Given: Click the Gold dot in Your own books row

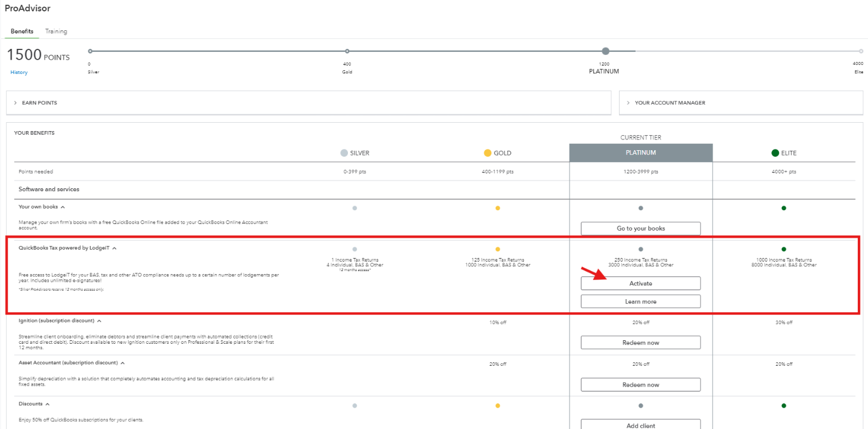Looking at the screenshot, I should [497, 208].
